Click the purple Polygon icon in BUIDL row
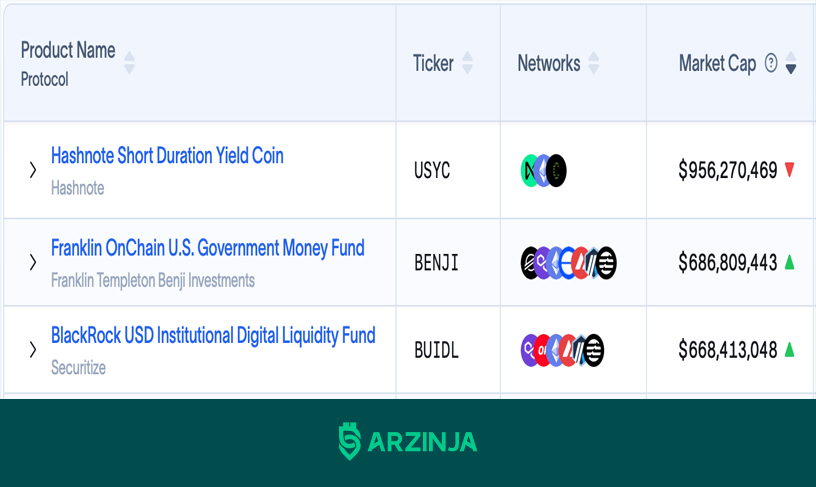Viewport: 816px width, 487px height. [528, 350]
